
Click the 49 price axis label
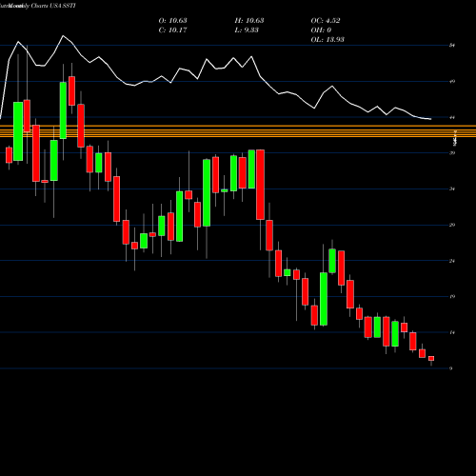click(x=452, y=81)
